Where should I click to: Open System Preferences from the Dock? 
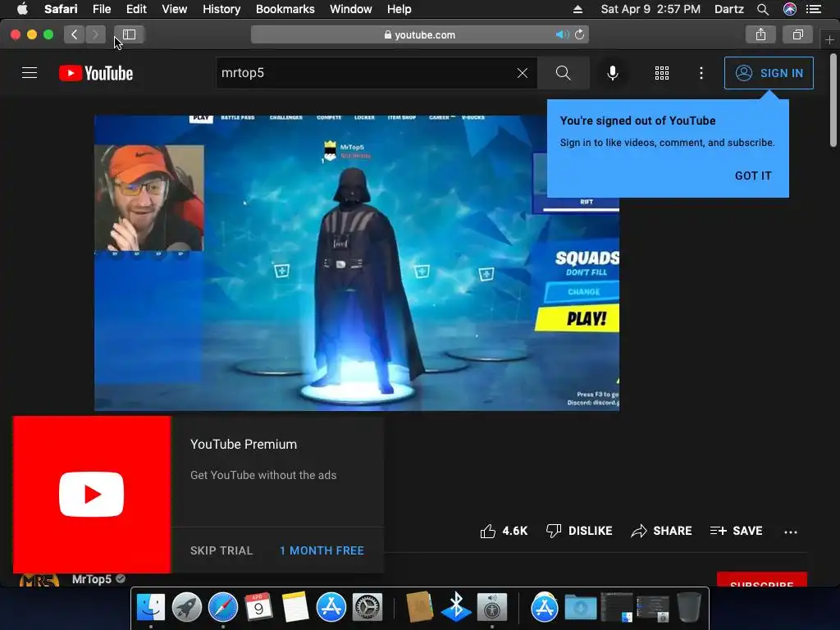click(x=367, y=608)
